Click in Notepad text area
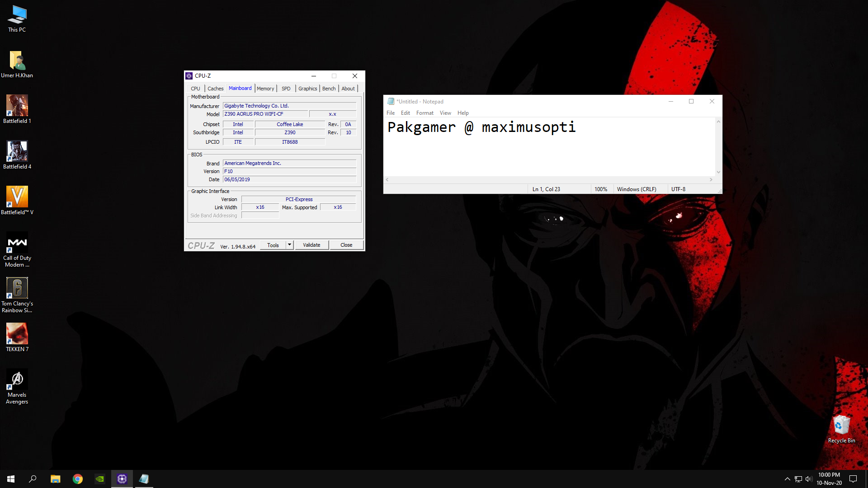Image resolution: width=868 pixels, height=488 pixels. pos(549,146)
